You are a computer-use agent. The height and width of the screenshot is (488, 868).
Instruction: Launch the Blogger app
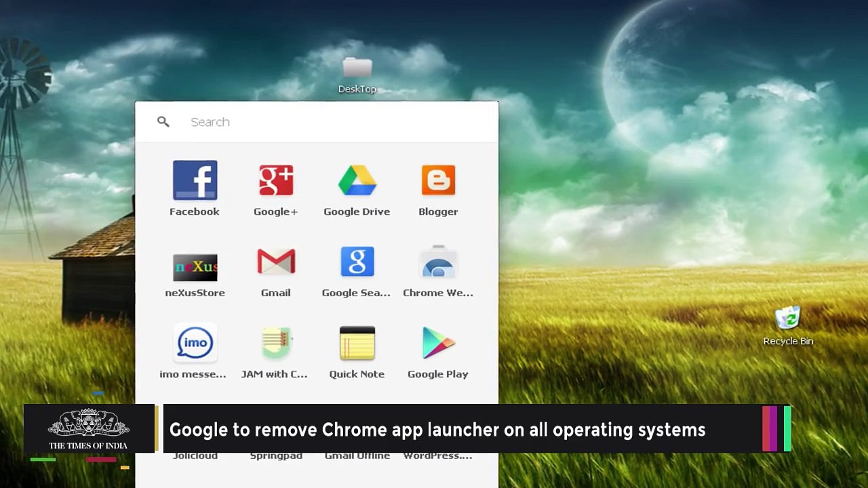pyautogui.click(x=438, y=180)
